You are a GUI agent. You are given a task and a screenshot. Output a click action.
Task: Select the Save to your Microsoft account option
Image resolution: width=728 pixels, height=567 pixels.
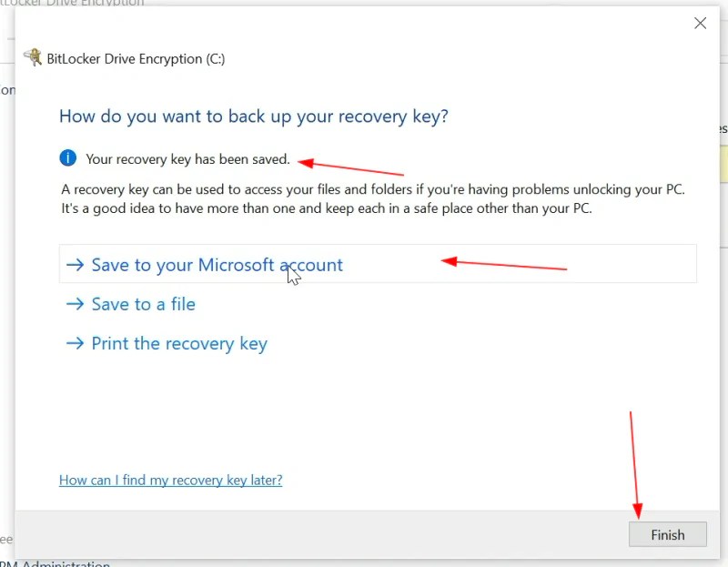coord(217,265)
